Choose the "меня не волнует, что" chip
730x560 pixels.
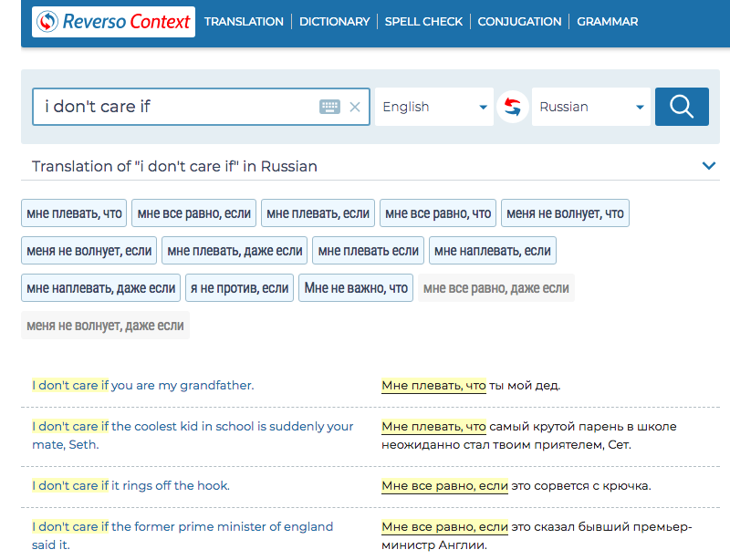(x=565, y=213)
